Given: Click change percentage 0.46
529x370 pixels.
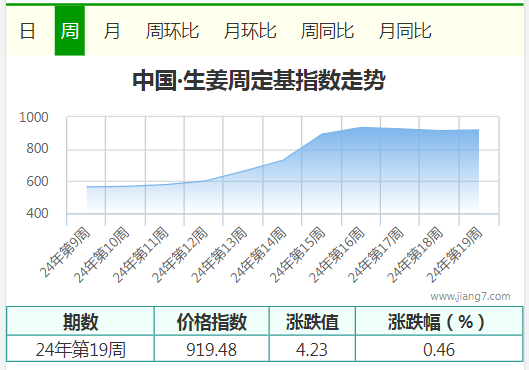Looking at the screenshot, I should click(439, 349).
